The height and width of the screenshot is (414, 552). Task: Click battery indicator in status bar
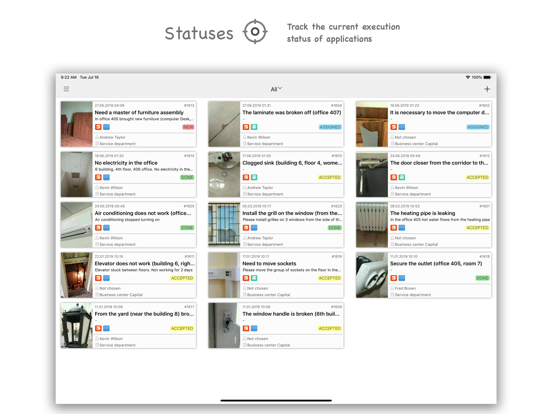(487, 77)
